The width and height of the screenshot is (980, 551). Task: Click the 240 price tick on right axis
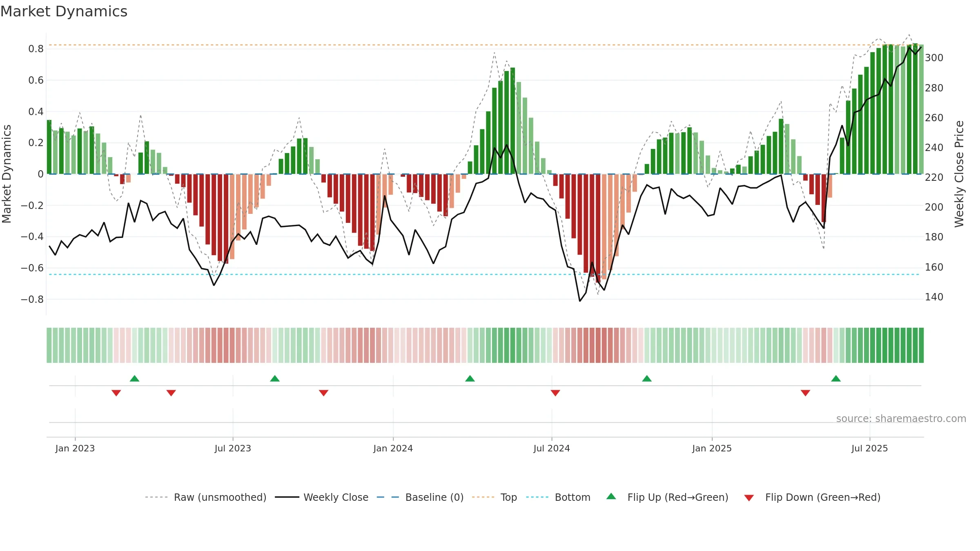pyautogui.click(x=934, y=147)
